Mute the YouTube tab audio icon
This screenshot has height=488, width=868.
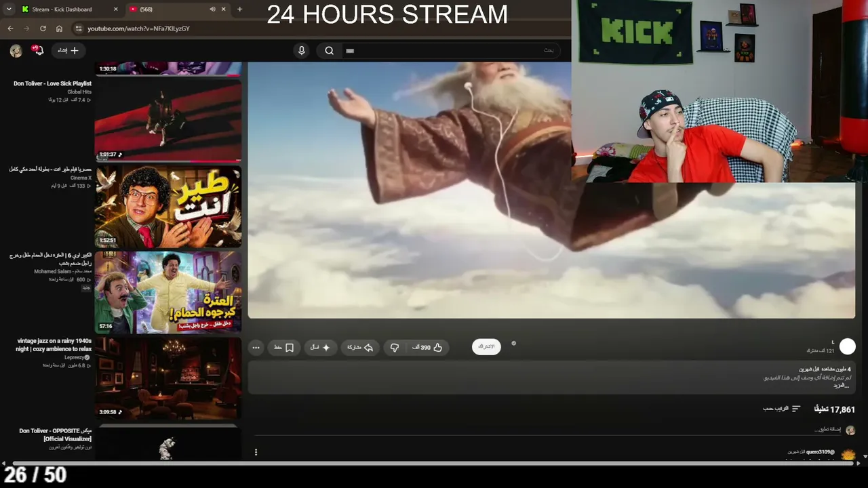coord(212,9)
